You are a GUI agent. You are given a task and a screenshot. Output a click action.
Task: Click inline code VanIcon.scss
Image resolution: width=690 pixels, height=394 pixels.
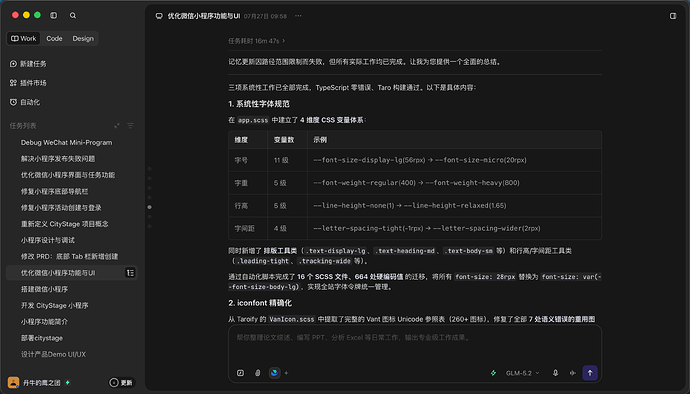point(292,319)
